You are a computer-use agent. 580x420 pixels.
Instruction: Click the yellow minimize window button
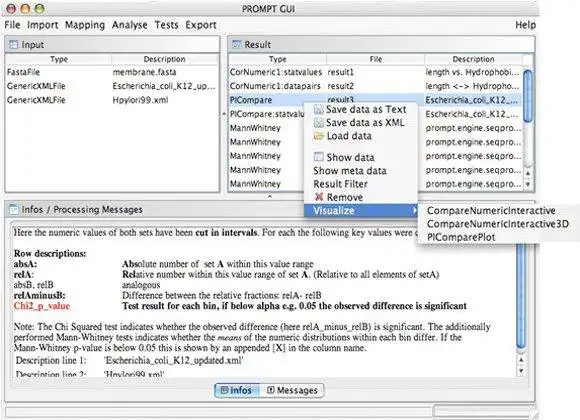pyautogui.click(x=26, y=9)
